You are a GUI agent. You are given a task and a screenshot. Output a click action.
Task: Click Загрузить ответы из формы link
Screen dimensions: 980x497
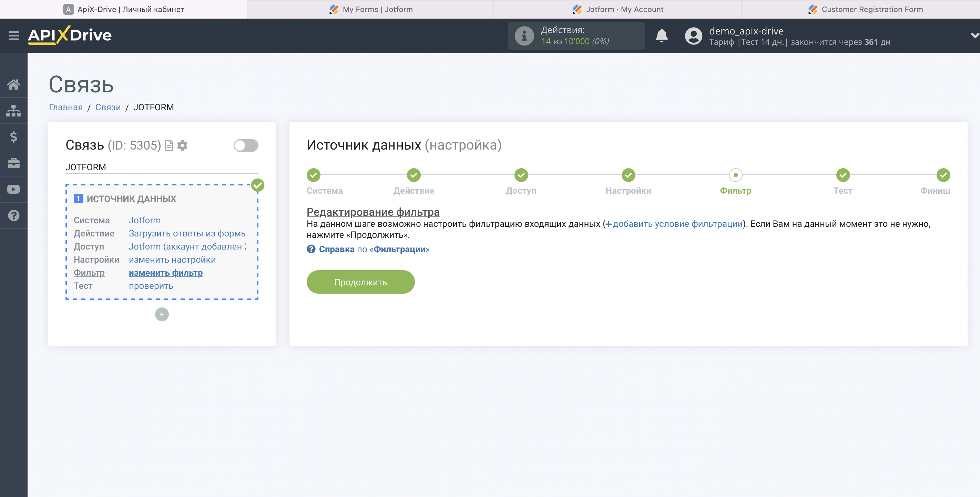187,233
